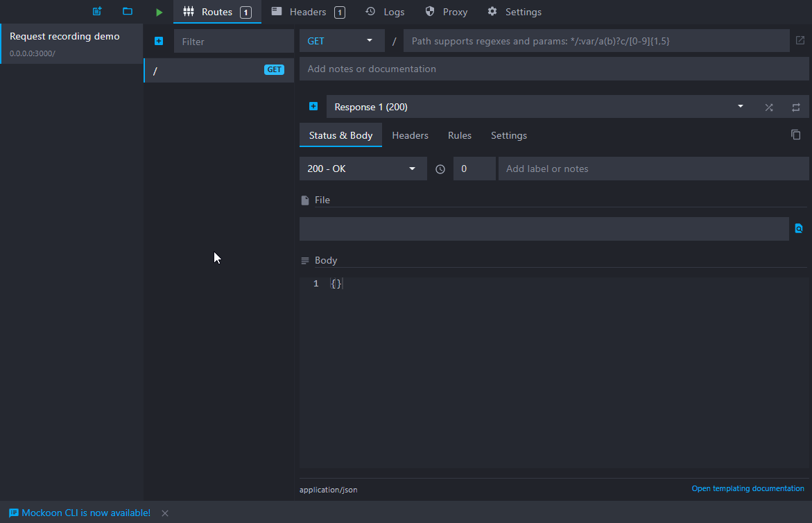This screenshot has width=812, height=523.
Task: Click the route Filter input field
Action: tap(234, 42)
